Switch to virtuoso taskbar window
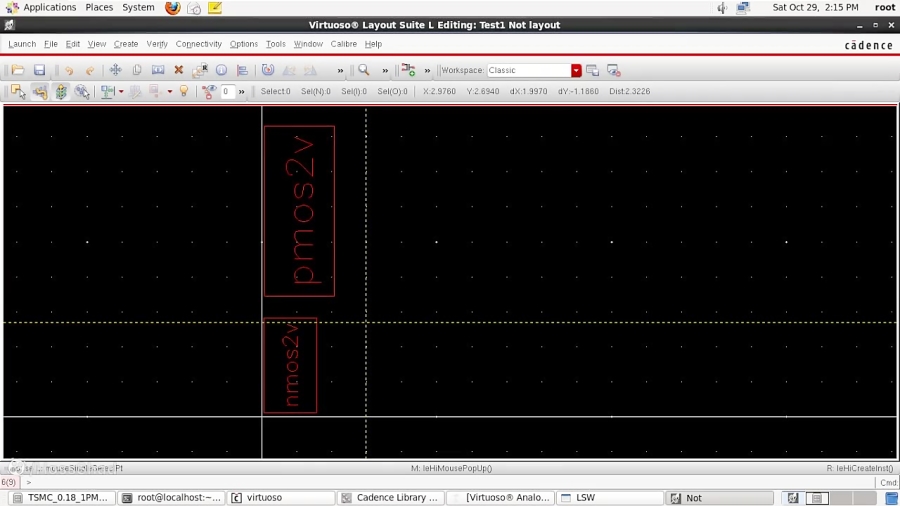This screenshot has height=506, width=900. click(x=281, y=498)
